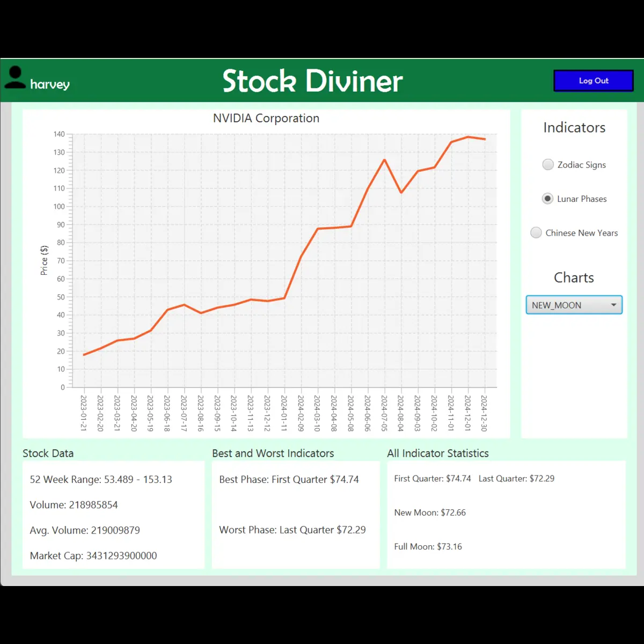
Task: Enable the Lunar Phases indicator
Action: (547, 199)
